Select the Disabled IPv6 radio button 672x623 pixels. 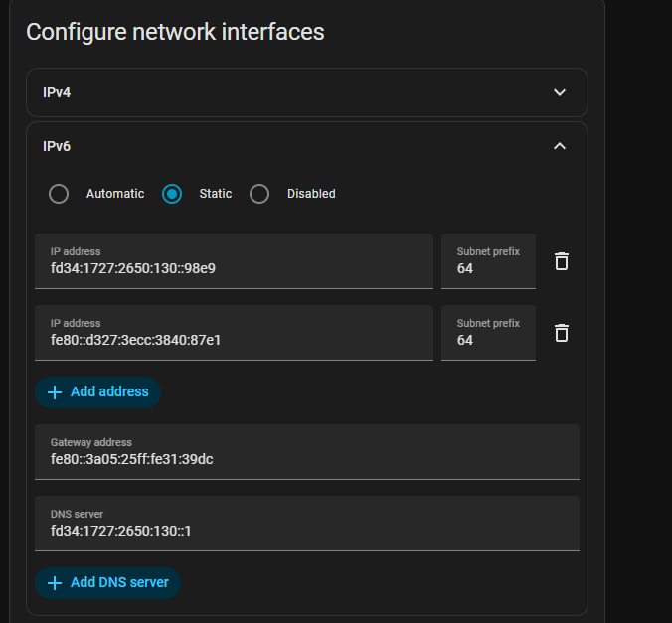tap(259, 194)
